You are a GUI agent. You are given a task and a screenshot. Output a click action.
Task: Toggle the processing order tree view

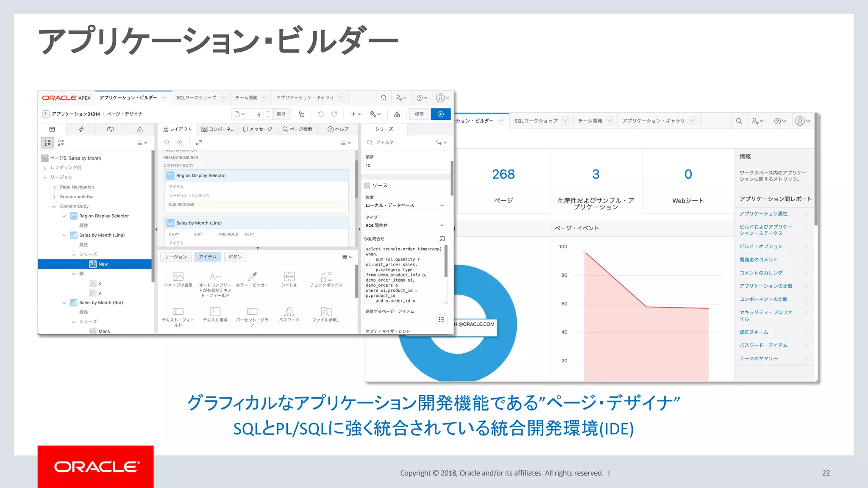point(47,143)
